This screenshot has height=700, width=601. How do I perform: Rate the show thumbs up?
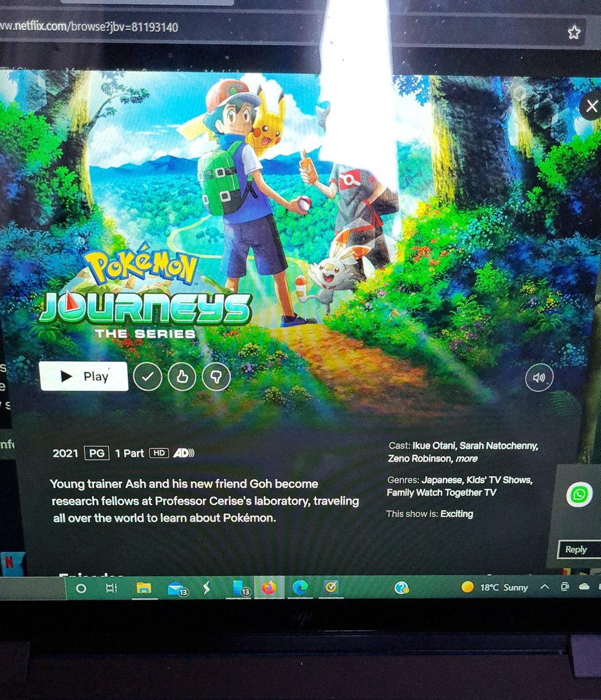tap(182, 378)
